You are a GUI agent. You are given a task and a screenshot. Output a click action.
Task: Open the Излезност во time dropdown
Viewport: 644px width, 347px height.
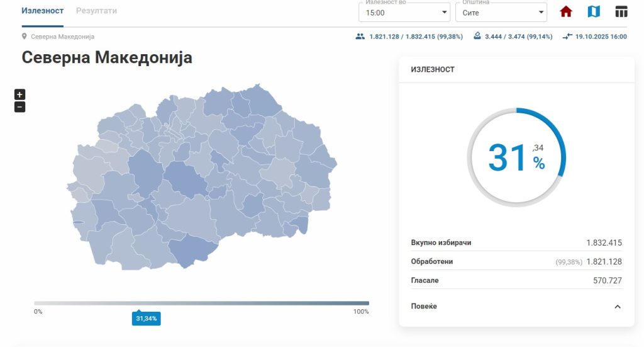coord(404,13)
